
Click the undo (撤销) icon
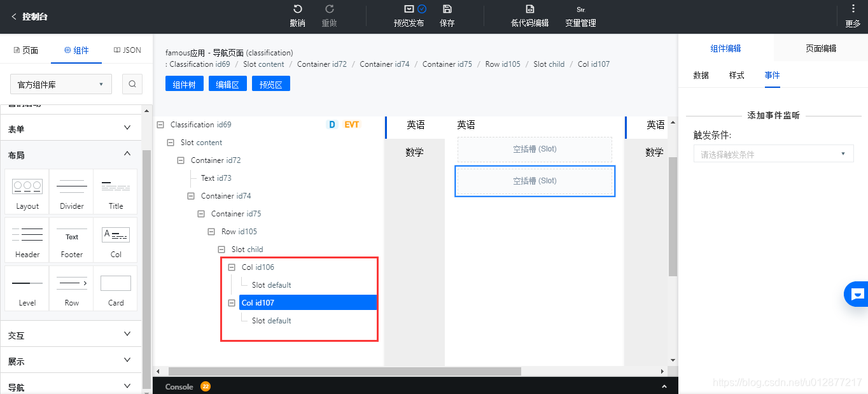297,9
